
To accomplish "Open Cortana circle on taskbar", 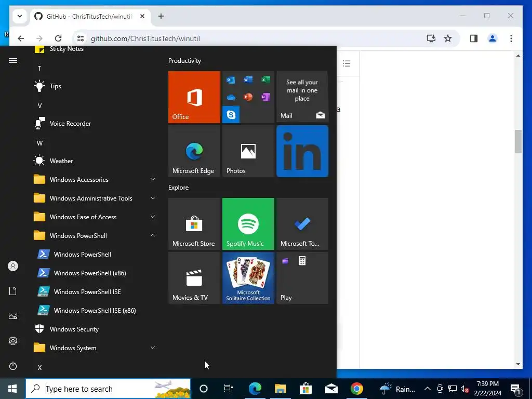I will pyautogui.click(x=204, y=389).
